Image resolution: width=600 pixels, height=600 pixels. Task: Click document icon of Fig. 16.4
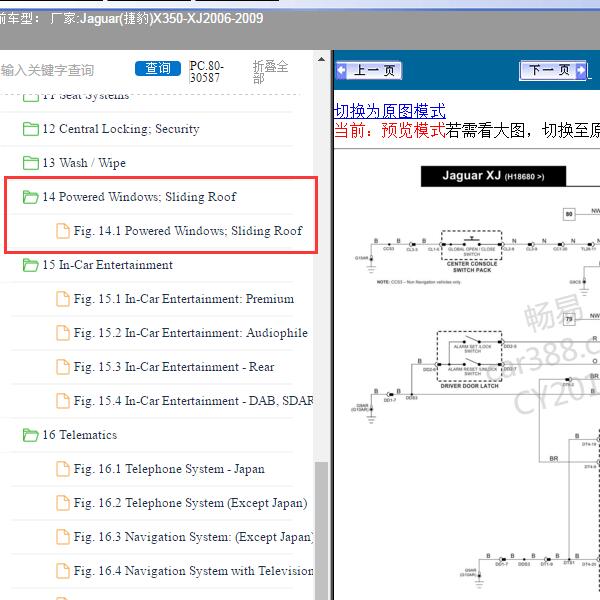tap(63, 571)
